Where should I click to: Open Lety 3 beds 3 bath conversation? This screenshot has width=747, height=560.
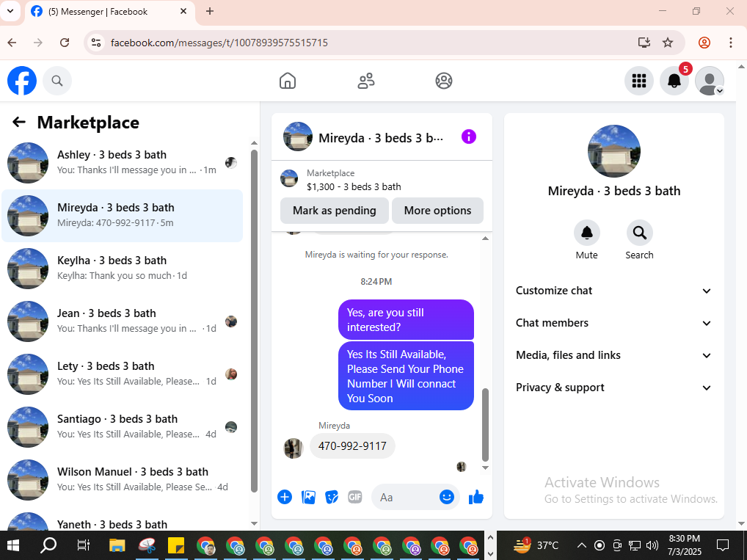(123, 374)
